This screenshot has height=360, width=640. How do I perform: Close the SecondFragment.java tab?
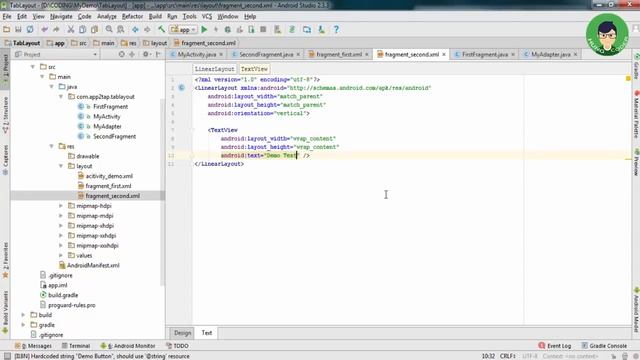point(298,54)
